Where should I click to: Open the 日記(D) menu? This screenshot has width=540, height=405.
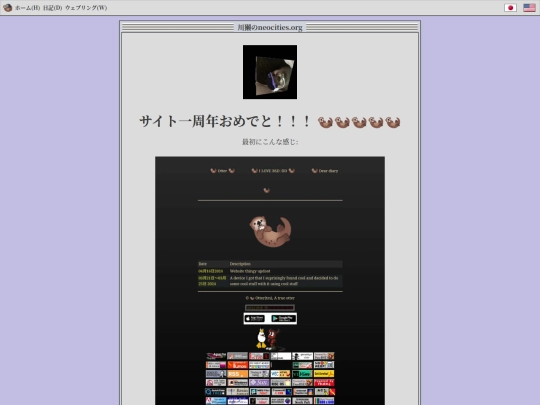(53, 8)
